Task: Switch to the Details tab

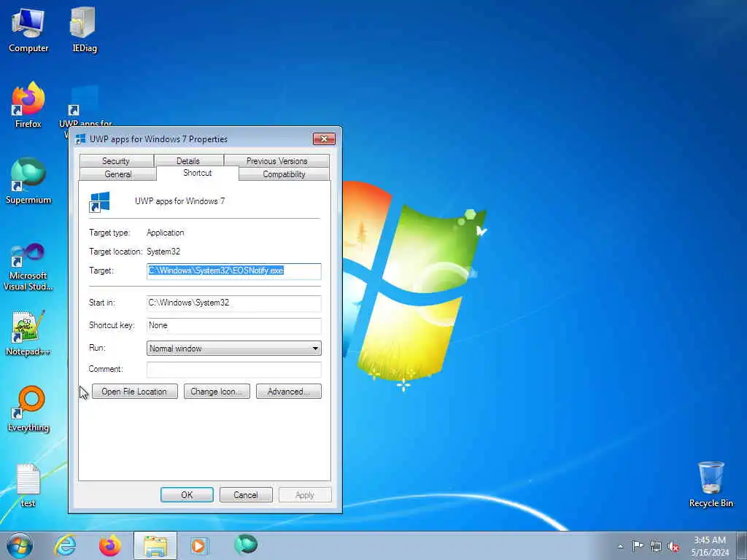Action: point(189,160)
